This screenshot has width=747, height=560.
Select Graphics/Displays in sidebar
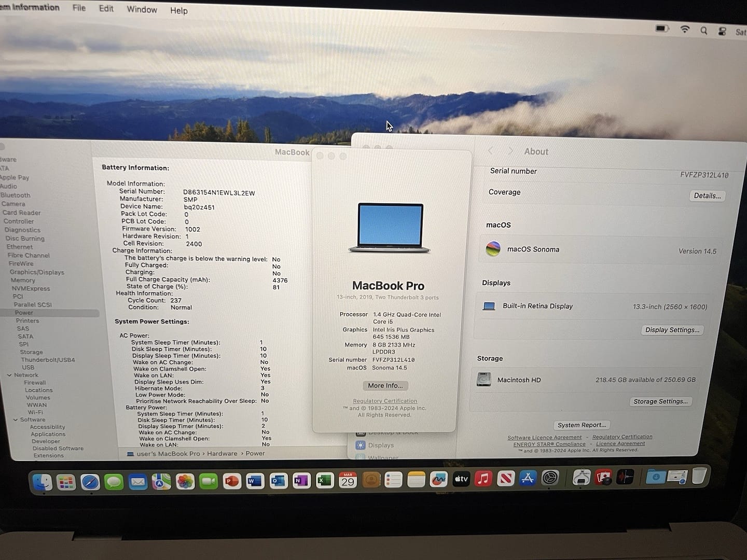point(37,272)
